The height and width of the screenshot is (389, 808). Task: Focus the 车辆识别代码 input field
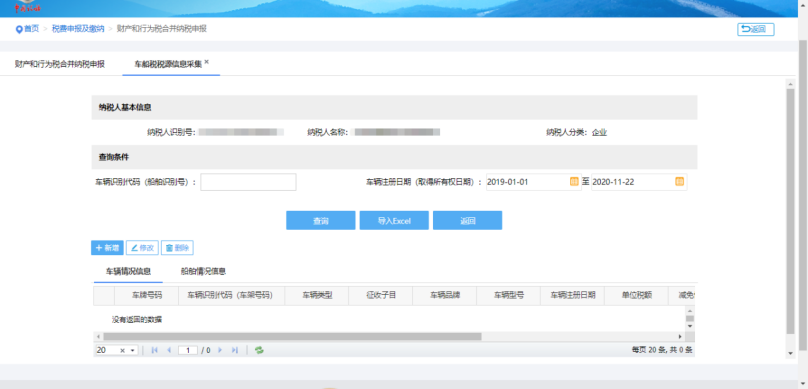pos(248,182)
